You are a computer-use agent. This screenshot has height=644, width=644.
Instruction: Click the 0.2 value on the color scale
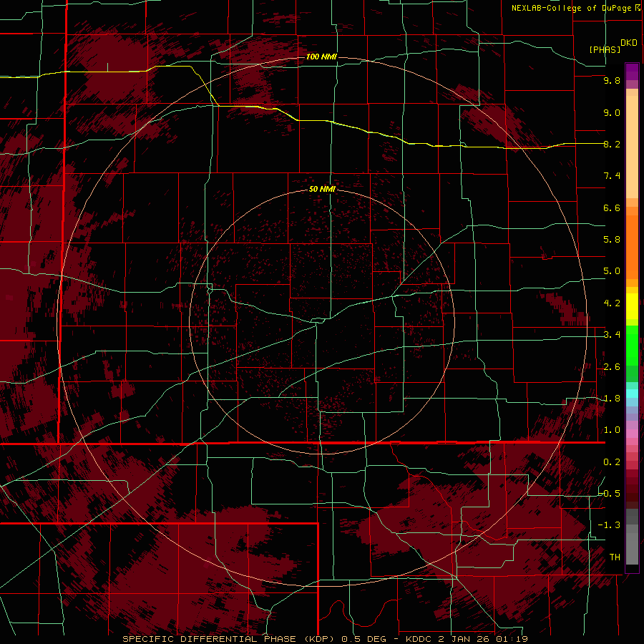[x=612, y=462]
